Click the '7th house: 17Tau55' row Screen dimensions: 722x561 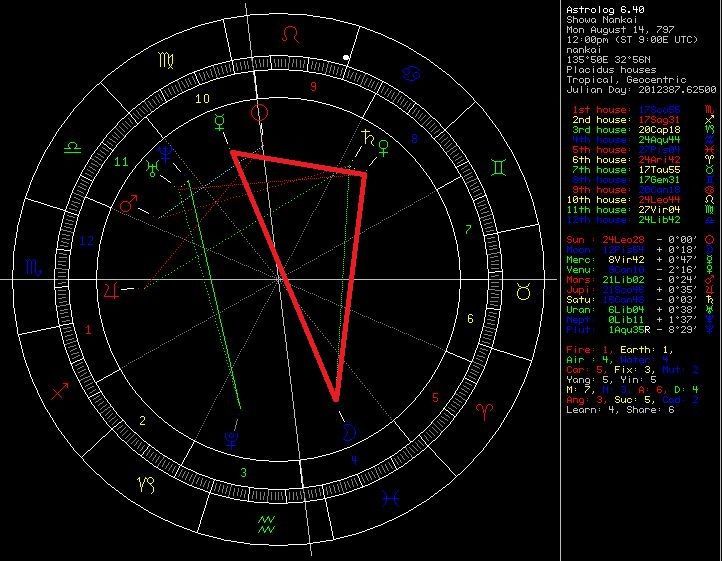coord(626,169)
